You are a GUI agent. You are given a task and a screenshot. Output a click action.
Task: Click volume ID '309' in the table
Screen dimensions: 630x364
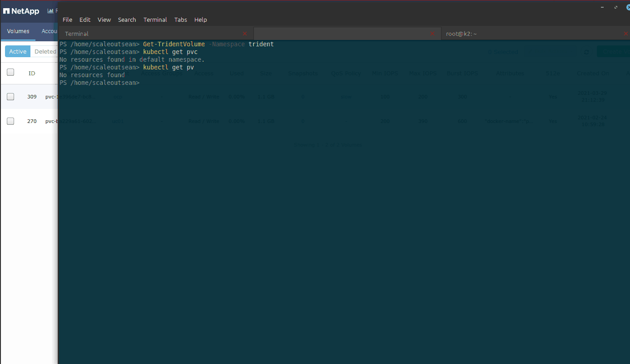tap(32, 97)
